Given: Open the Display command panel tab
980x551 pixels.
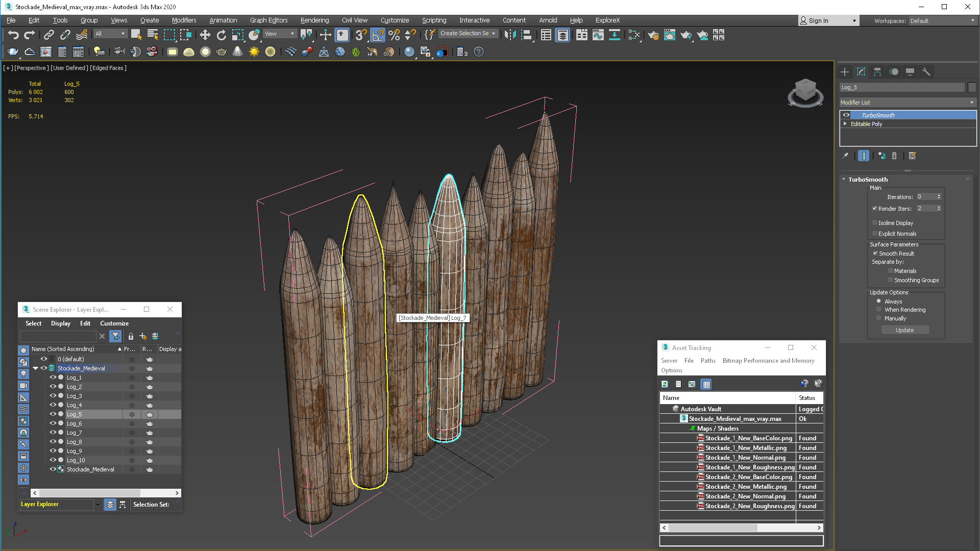Looking at the screenshot, I should (x=910, y=72).
